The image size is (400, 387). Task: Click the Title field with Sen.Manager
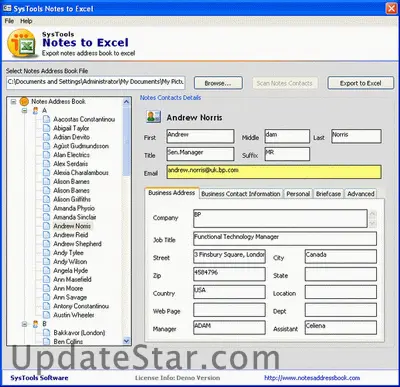(200, 154)
